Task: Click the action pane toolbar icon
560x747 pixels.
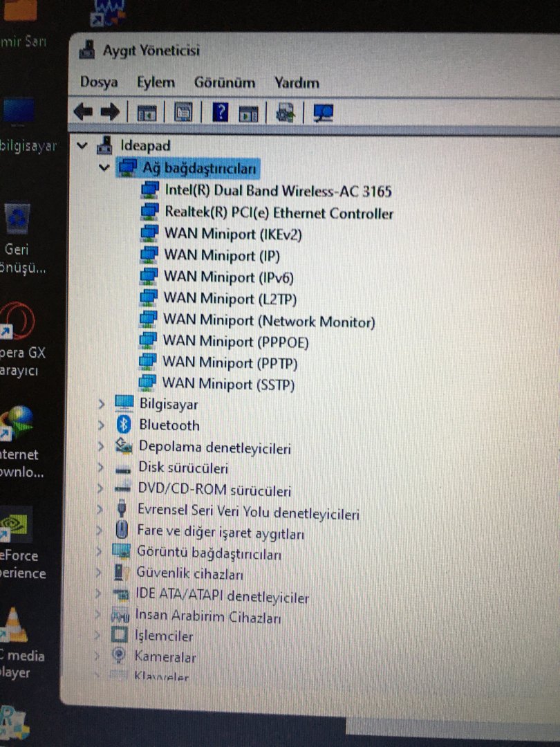Action: click(248, 113)
